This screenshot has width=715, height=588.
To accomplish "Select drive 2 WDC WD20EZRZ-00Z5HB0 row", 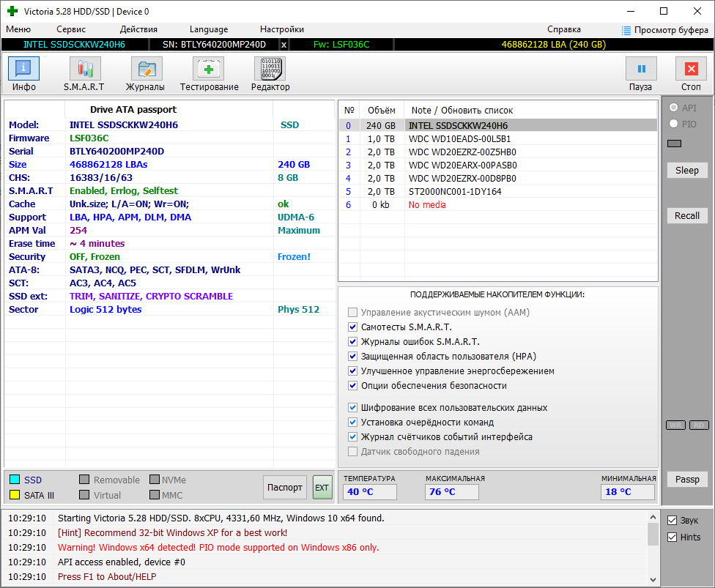I will click(x=498, y=152).
